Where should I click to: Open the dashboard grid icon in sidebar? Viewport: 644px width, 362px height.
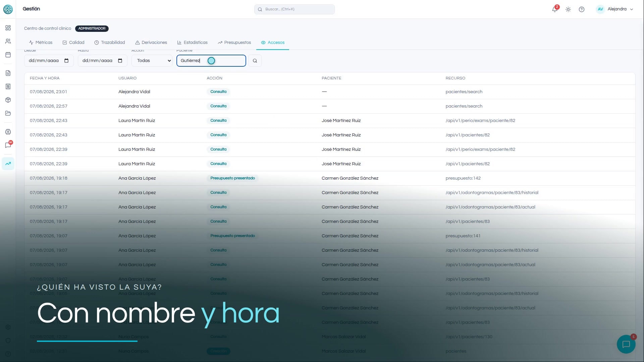tap(8, 28)
